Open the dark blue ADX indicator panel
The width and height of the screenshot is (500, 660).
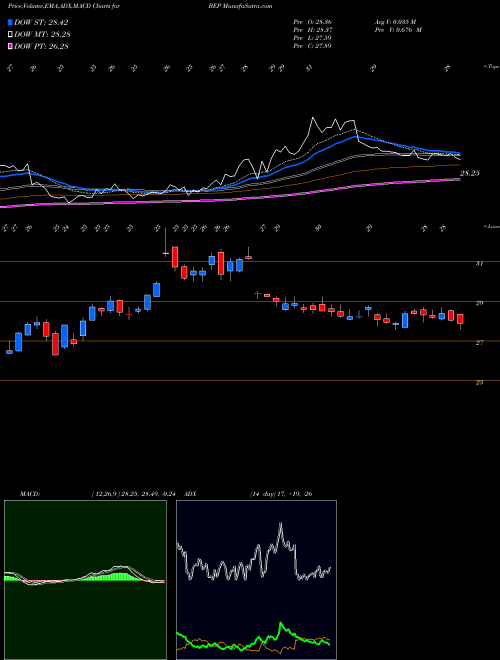pos(256,580)
